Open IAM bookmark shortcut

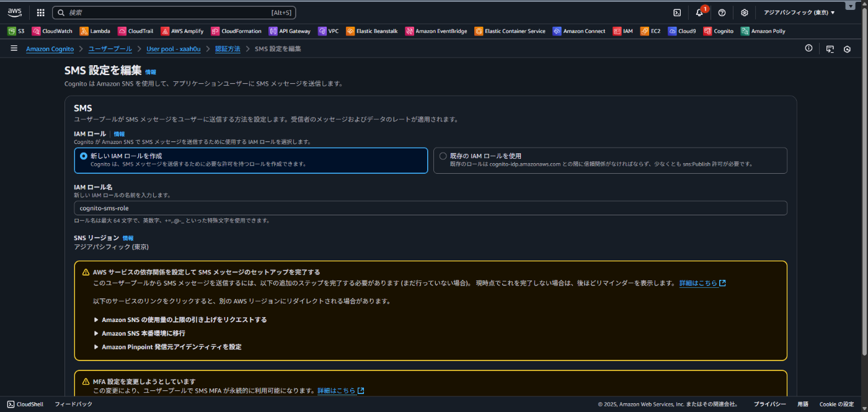pos(623,31)
